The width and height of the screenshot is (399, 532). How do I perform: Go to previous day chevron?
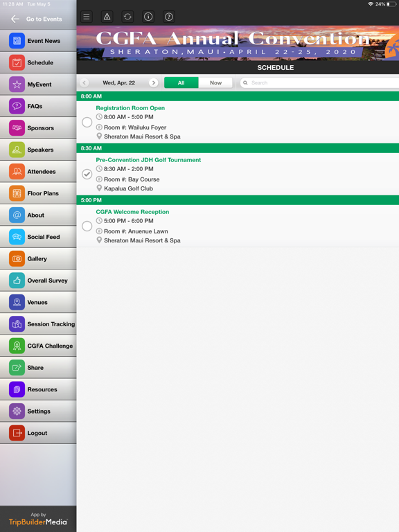pos(84,82)
